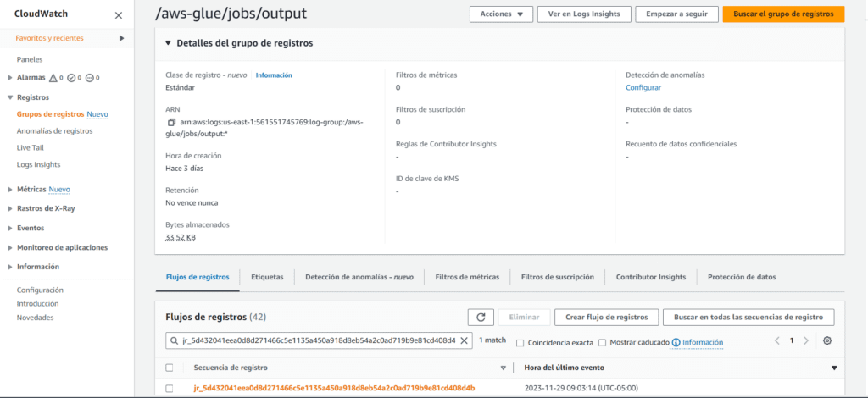Toggle the Mostrar caducado checkbox
The image size is (868, 398).
coord(602,343)
